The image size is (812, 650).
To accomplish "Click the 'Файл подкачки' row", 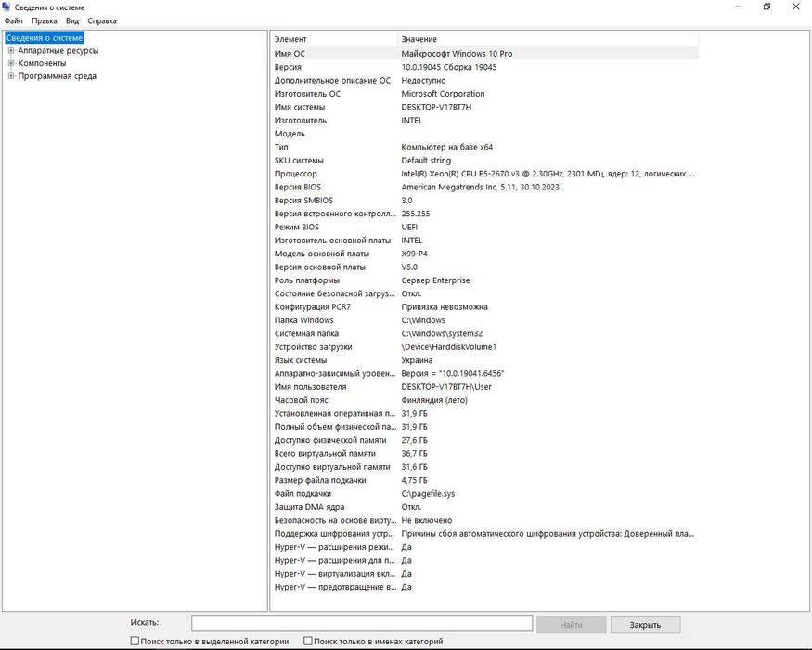I will pyautogui.click(x=485, y=493).
